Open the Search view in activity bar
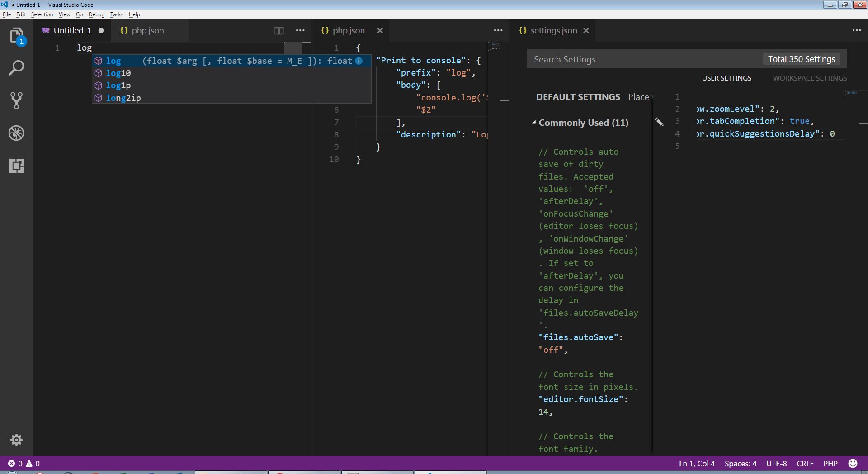This screenshot has width=868, height=474. (x=16, y=68)
